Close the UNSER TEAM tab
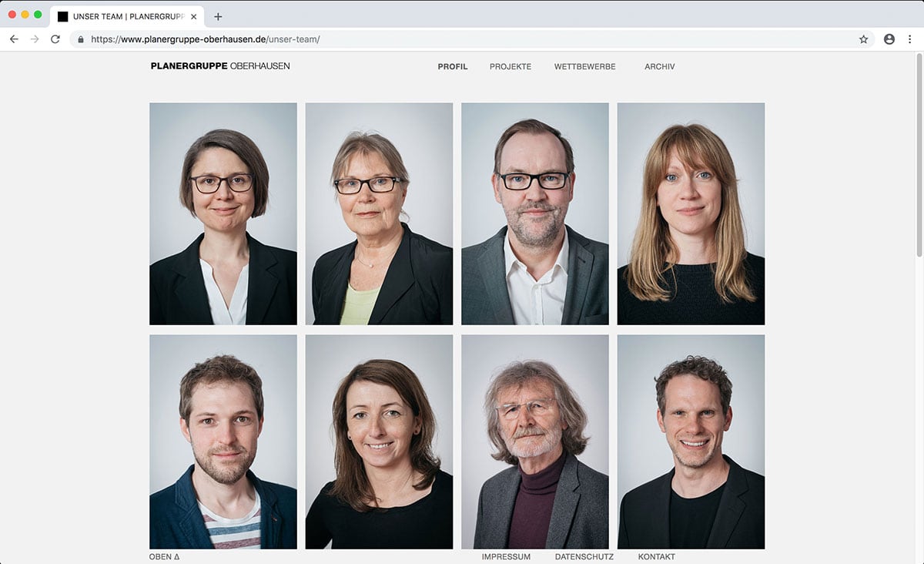Image resolution: width=924 pixels, height=564 pixels. tap(193, 16)
